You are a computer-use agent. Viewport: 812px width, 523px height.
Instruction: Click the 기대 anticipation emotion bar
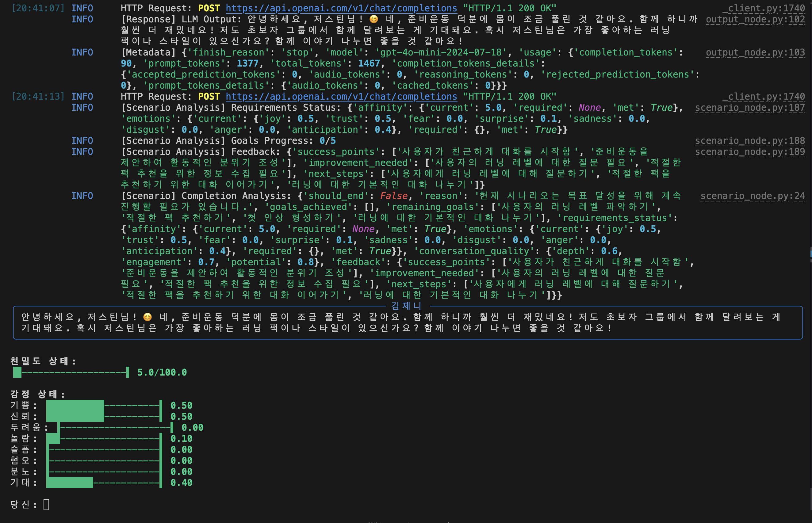104,483
